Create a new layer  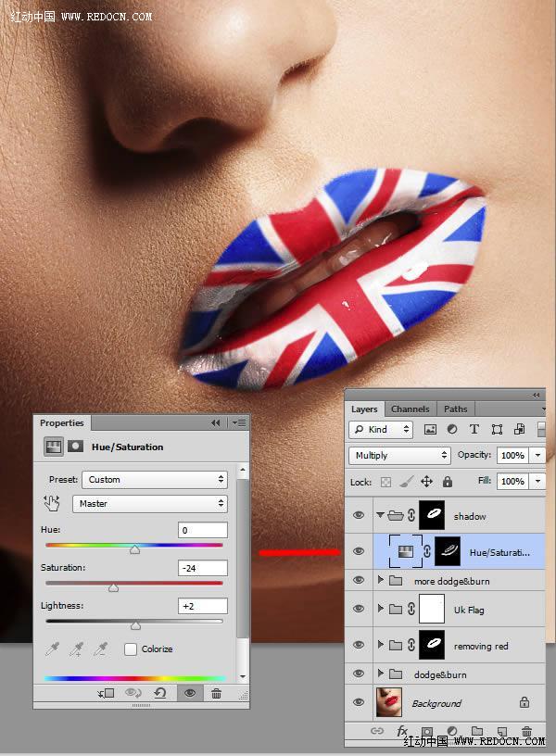[502, 731]
